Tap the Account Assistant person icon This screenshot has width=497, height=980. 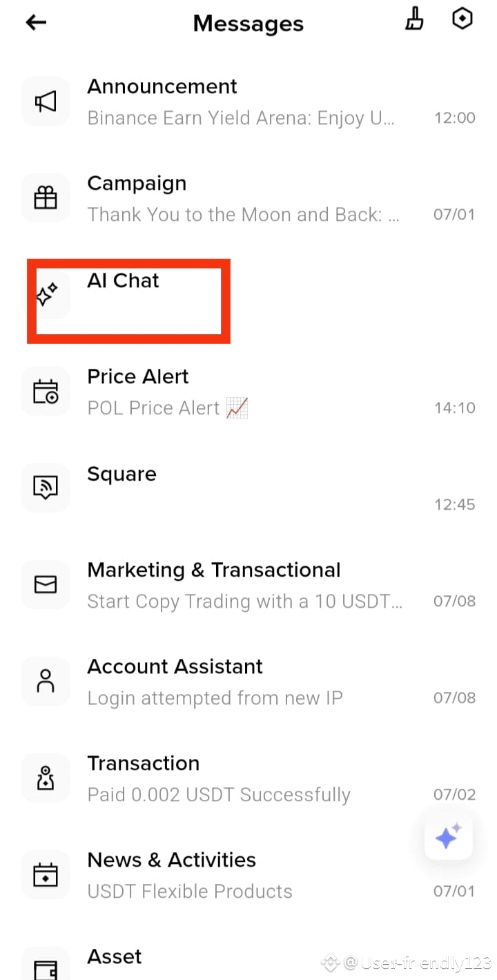point(46,682)
